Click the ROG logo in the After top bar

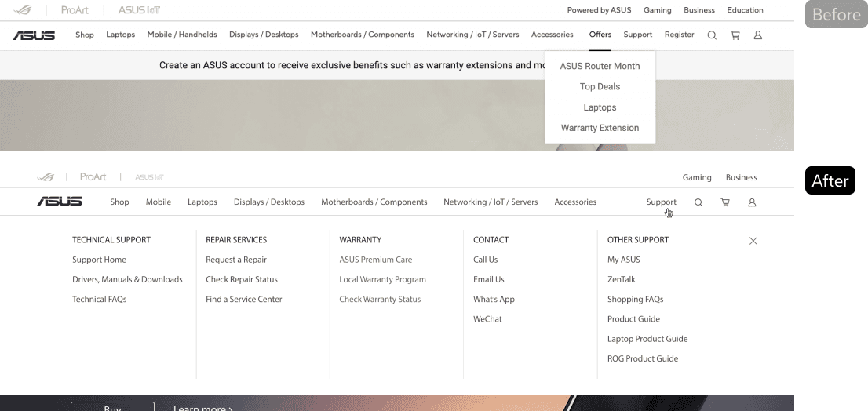46,177
